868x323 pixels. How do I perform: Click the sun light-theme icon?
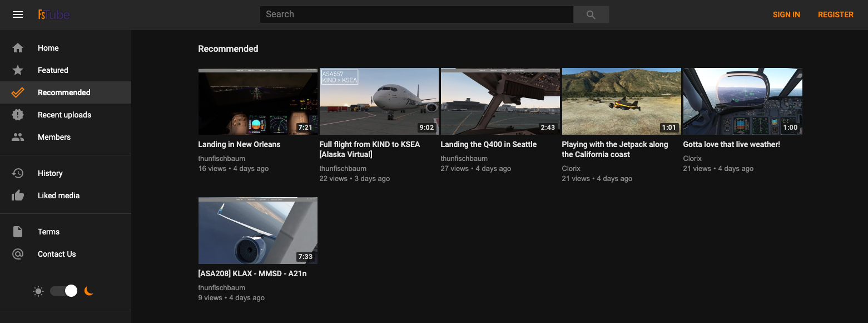(38, 291)
